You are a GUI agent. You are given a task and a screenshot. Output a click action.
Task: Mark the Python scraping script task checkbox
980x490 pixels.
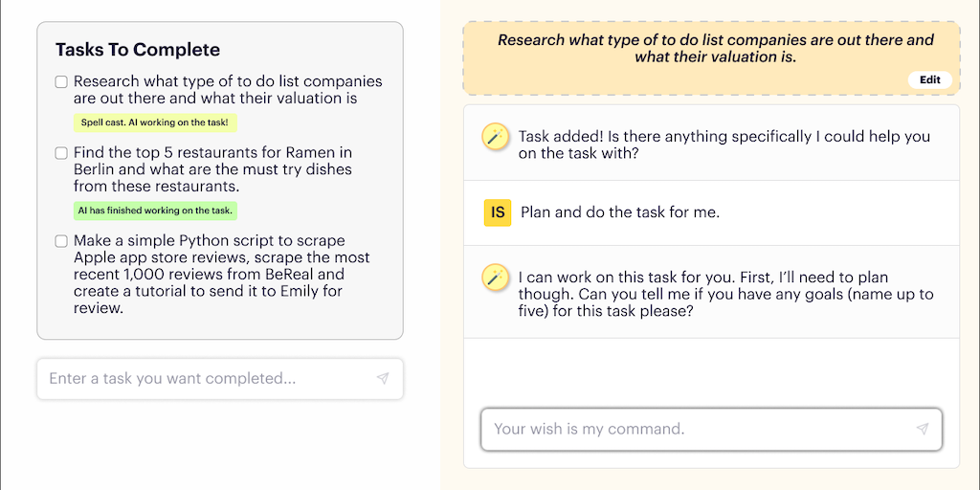point(61,241)
